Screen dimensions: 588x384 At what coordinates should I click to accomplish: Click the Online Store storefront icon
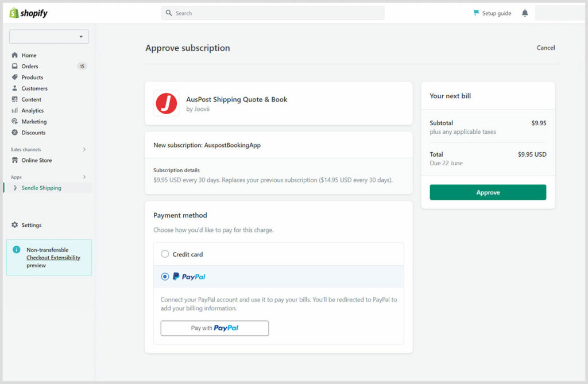14,160
